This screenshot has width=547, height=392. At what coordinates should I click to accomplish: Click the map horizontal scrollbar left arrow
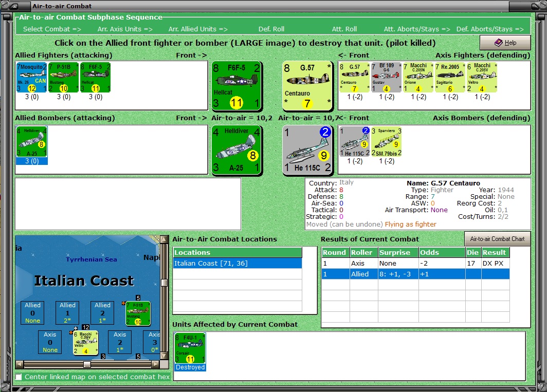point(20,364)
